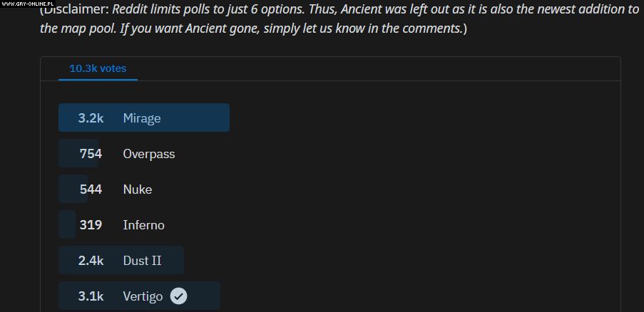
Task: Click the word "Reddit" in the disclaimer
Action: coord(133,10)
